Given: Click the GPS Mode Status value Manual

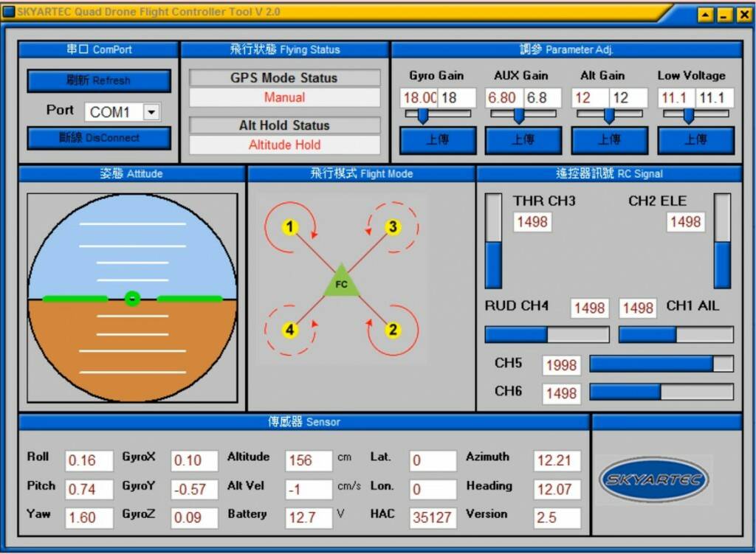Looking at the screenshot, I should pos(284,97).
